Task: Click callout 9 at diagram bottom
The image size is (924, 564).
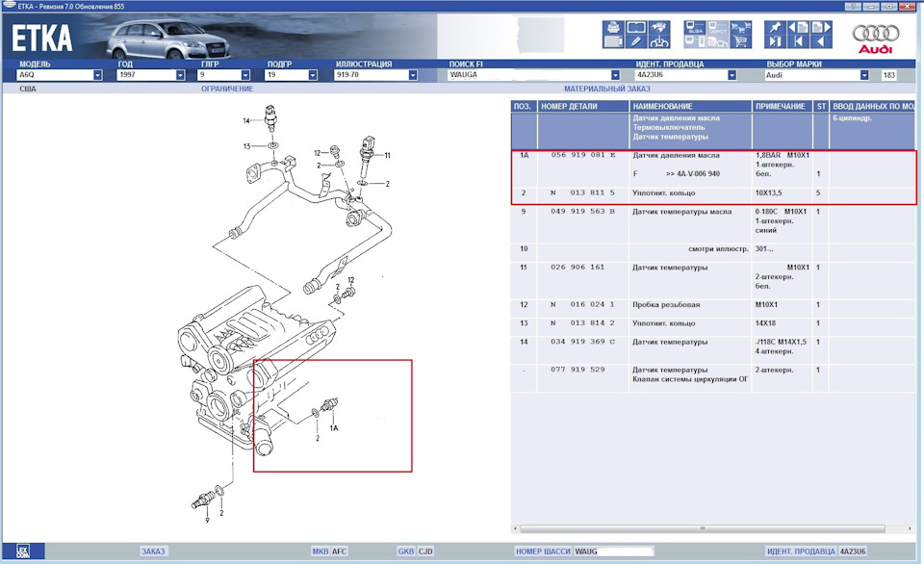Action: (x=208, y=521)
